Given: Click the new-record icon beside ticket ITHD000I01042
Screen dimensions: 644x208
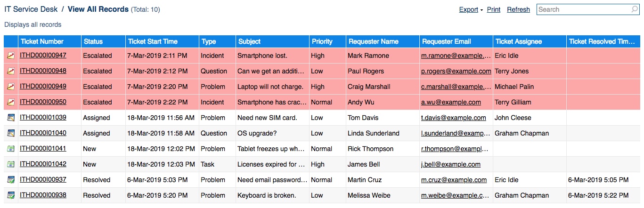Looking at the screenshot, I should point(11,164).
